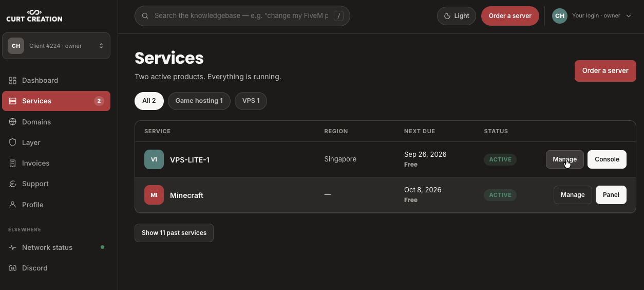This screenshot has width=644, height=290.
Task: Click the Singapore region cell
Action: 340,159
